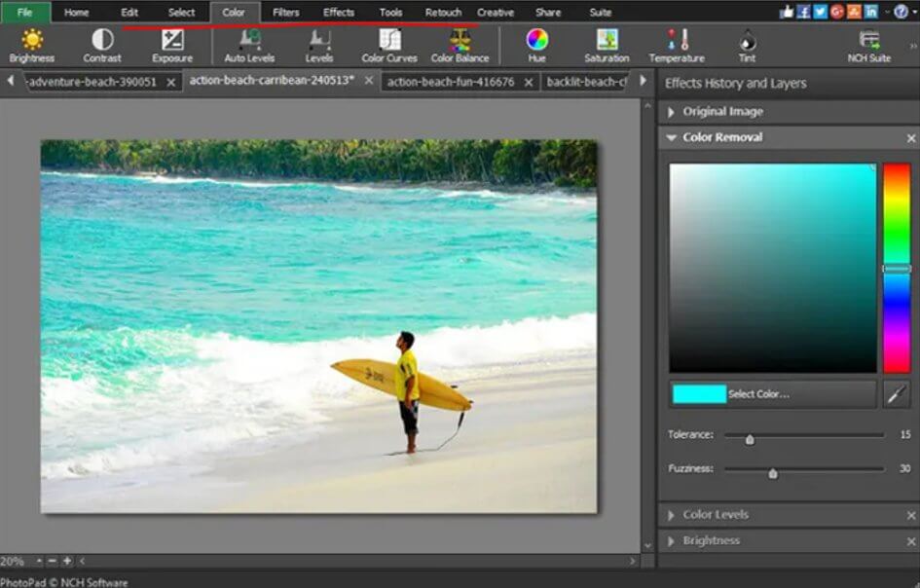Open NCH Suite from toolbar
920x588 pixels.
click(869, 46)
